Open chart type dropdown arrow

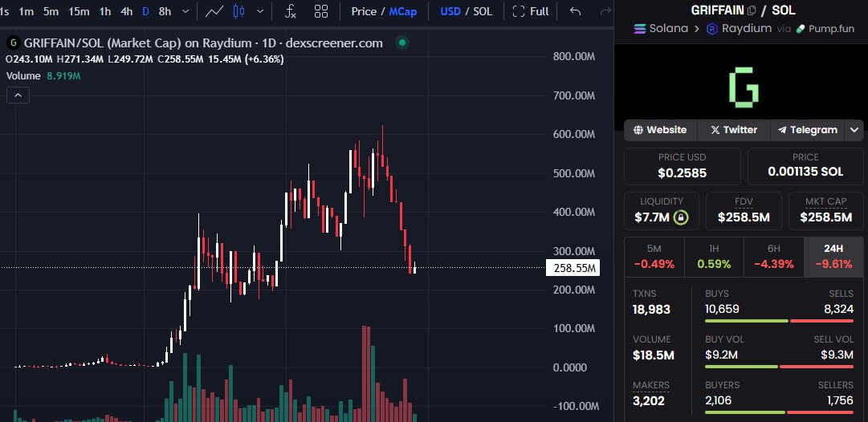tap(260, 11)
